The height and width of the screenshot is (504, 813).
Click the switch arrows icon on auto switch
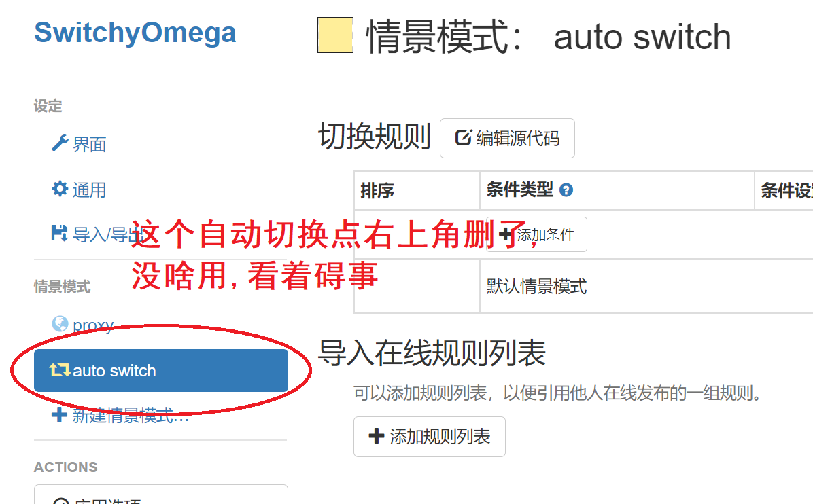point(60,370)
